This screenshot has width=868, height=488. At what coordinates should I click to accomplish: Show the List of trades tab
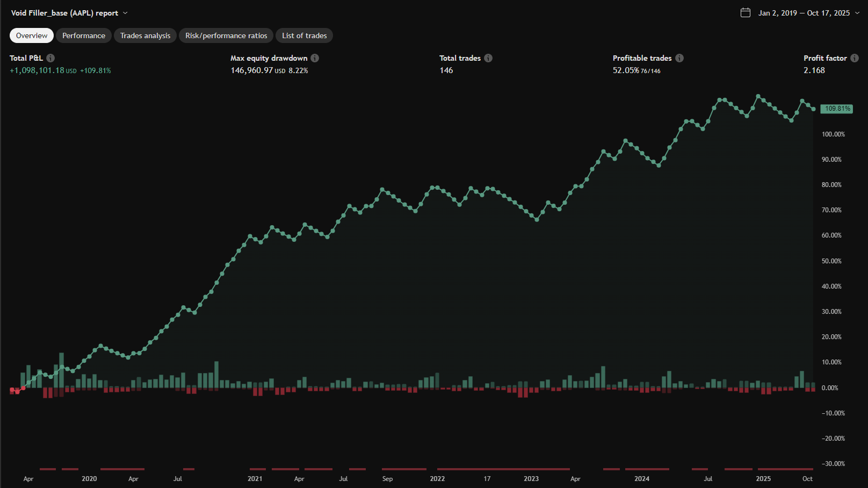[x=304, y=35]
